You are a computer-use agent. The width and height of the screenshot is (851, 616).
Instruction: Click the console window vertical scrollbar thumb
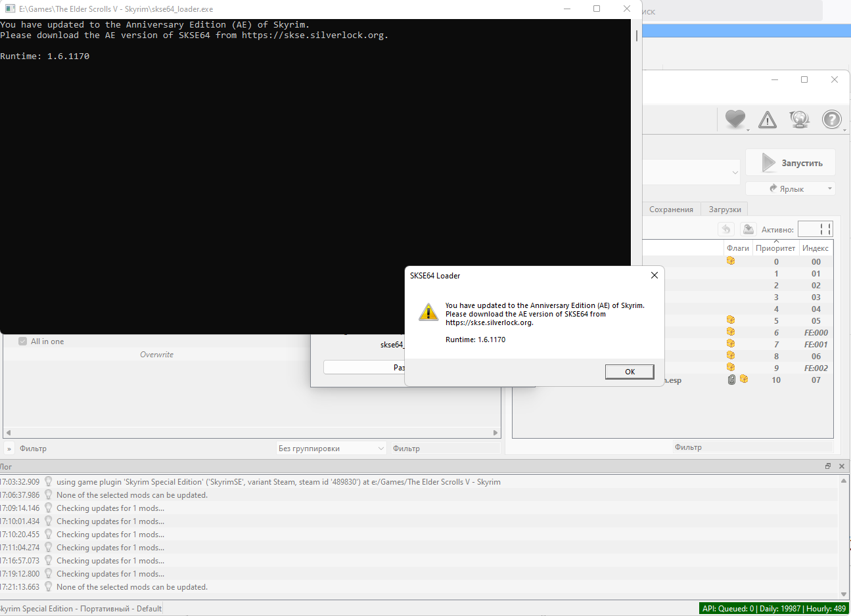pos(637,35)
